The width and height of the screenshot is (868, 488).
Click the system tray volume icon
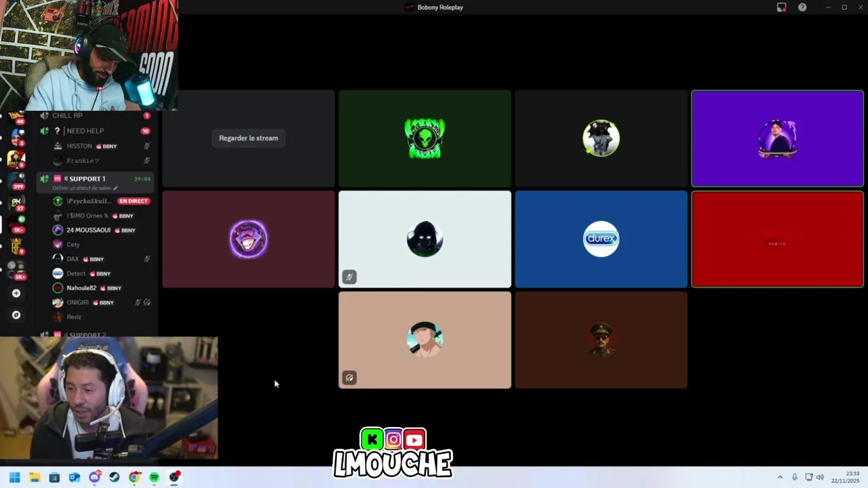pos(820,477)
